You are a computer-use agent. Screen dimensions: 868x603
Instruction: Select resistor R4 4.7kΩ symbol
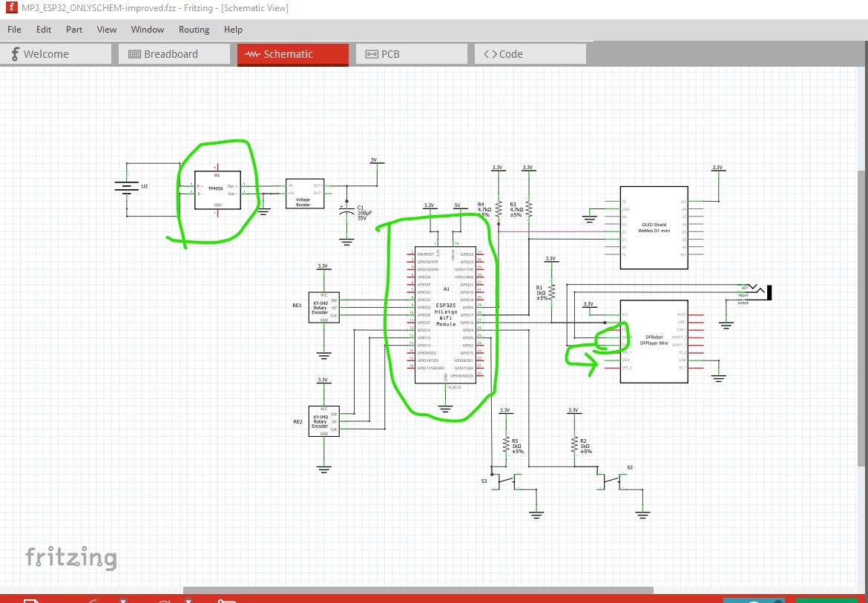(499, 209)
